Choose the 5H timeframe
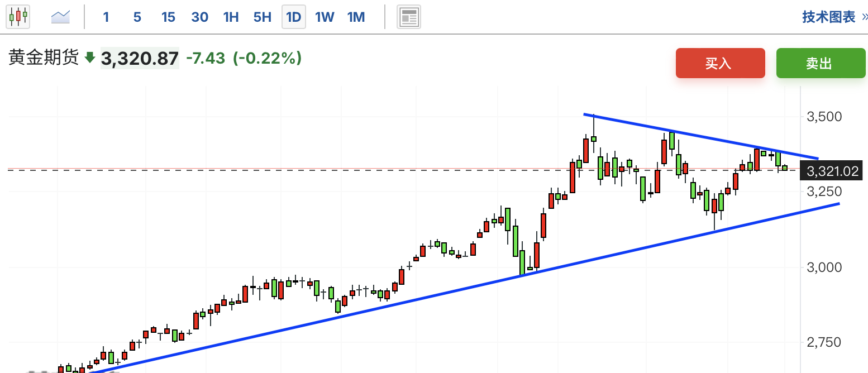 pyautogui.click(x=262, y=17)
